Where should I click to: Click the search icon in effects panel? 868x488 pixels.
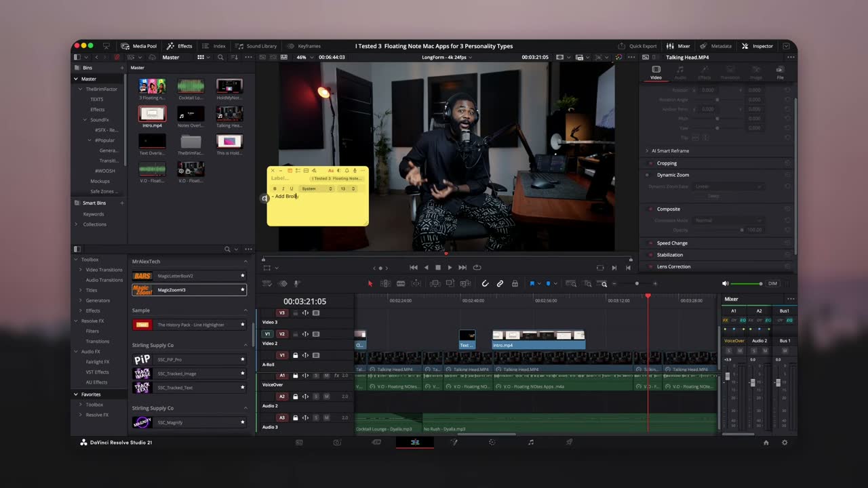coord(227,249)
